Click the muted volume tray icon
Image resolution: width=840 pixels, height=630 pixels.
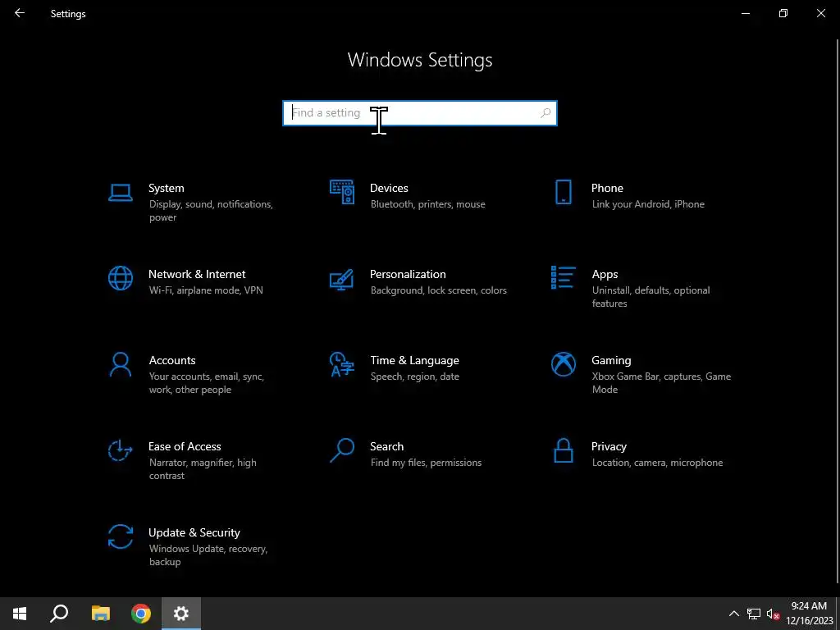(773, 614)
